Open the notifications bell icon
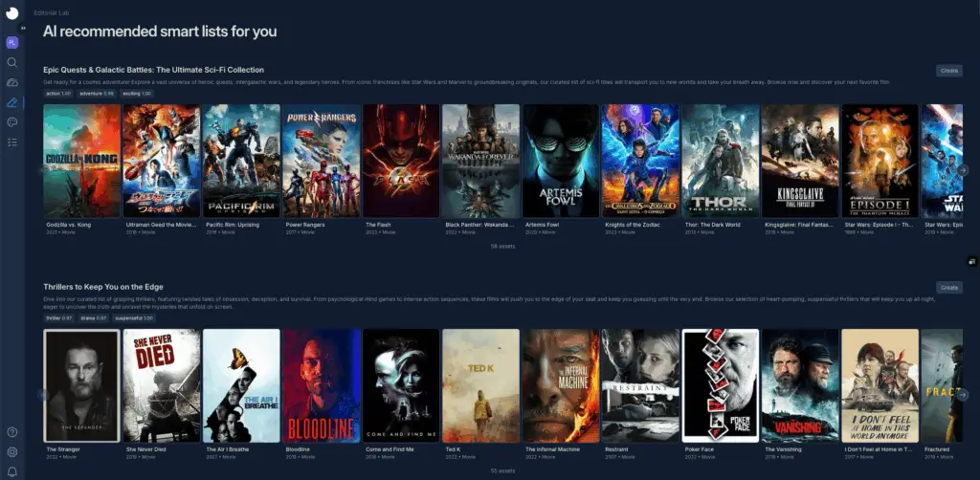Screen dimensions: 980x480 (x=11, y=472)
